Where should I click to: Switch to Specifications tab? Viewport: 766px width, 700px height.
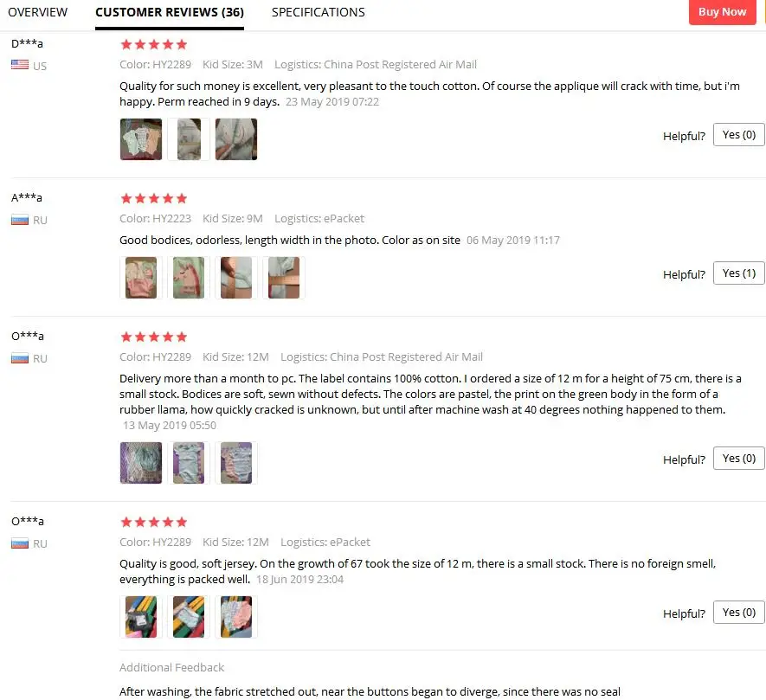[318, 12]
